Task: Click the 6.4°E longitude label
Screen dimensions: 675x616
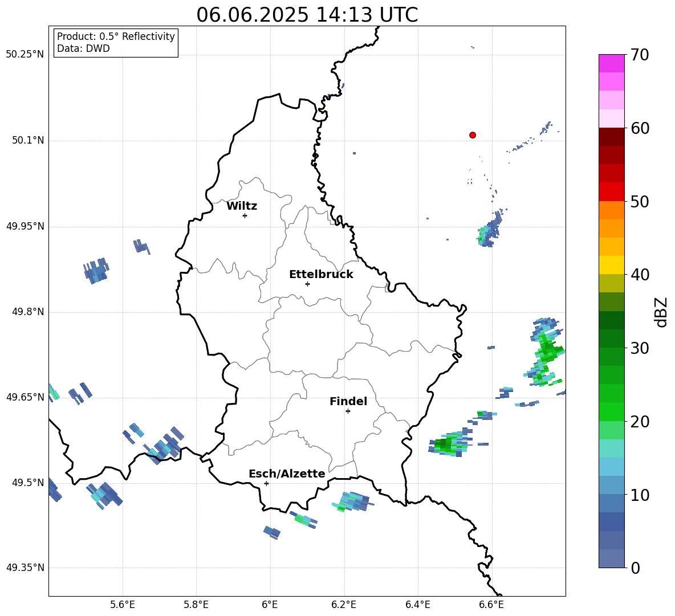Action: [x=417, y=605]
